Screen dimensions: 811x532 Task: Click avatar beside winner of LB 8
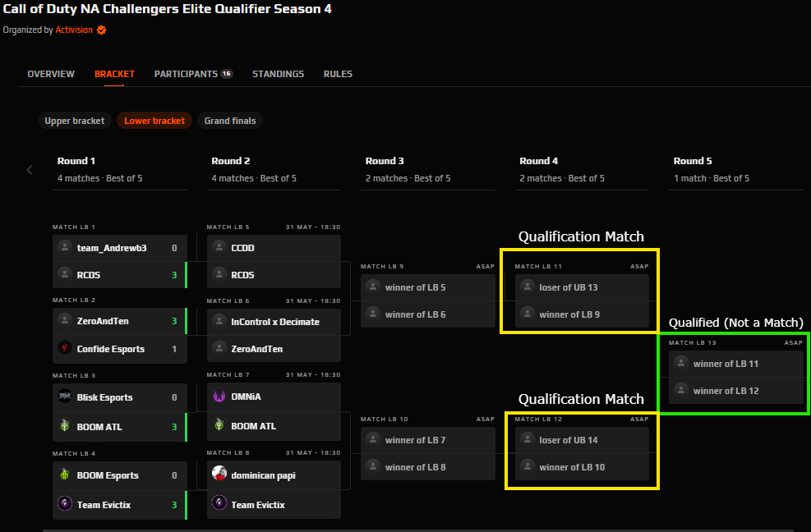(x=373, y=466)
